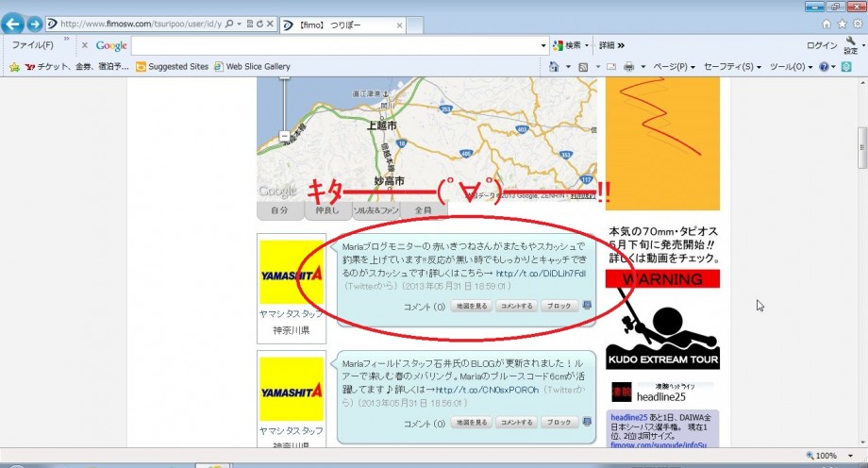Viewport: 868px width, 468px height.
Task: Open the チケット、金券、宿泊予... bookmark
Action: coord(76,66)
